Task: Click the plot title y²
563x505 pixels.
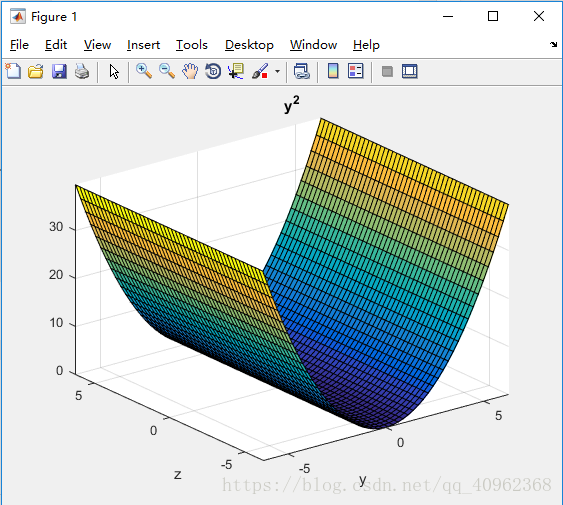Action: coord(292,104)
